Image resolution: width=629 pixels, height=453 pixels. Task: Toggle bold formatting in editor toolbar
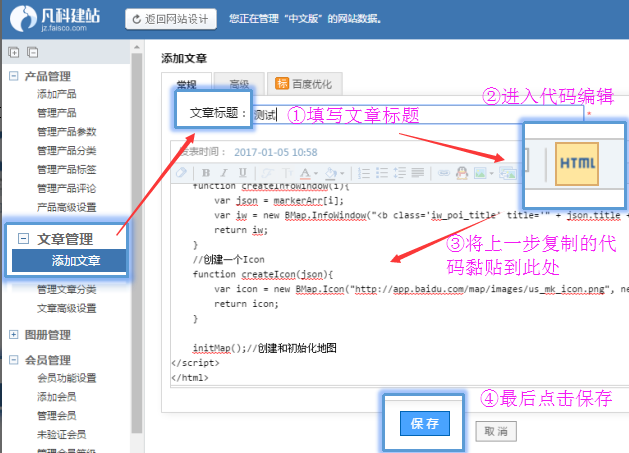point(206,173)
